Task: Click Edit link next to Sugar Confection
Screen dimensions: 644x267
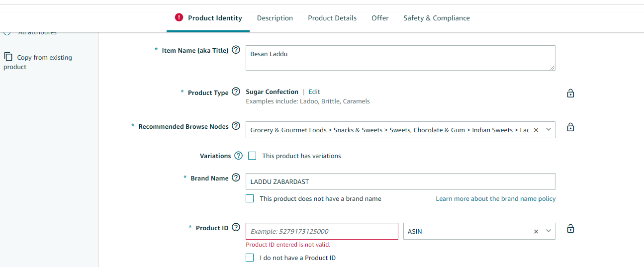Action: point(314,92)
